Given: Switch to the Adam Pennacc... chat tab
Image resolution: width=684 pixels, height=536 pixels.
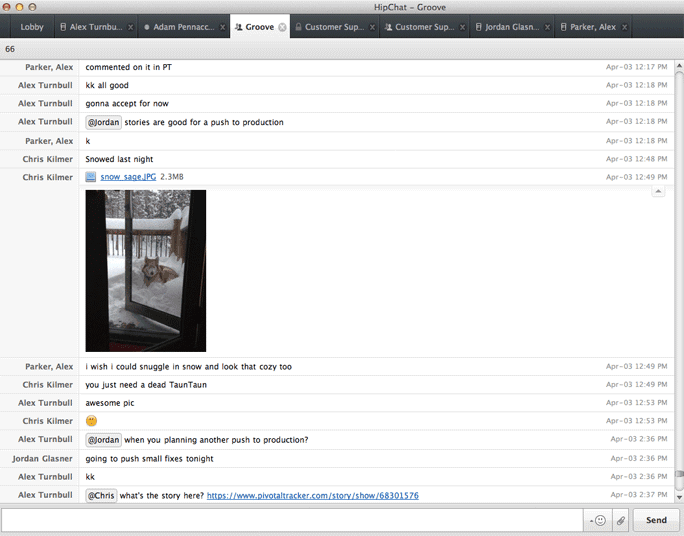Looking at the screenshot, I should (184, 27).
